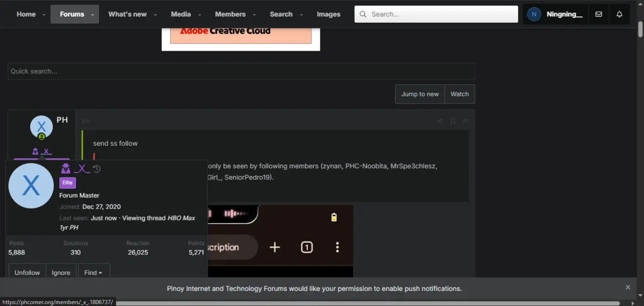Click the Points value 5,271
Image resolution: width=644 pixels, height=306 pixels.
196,252
